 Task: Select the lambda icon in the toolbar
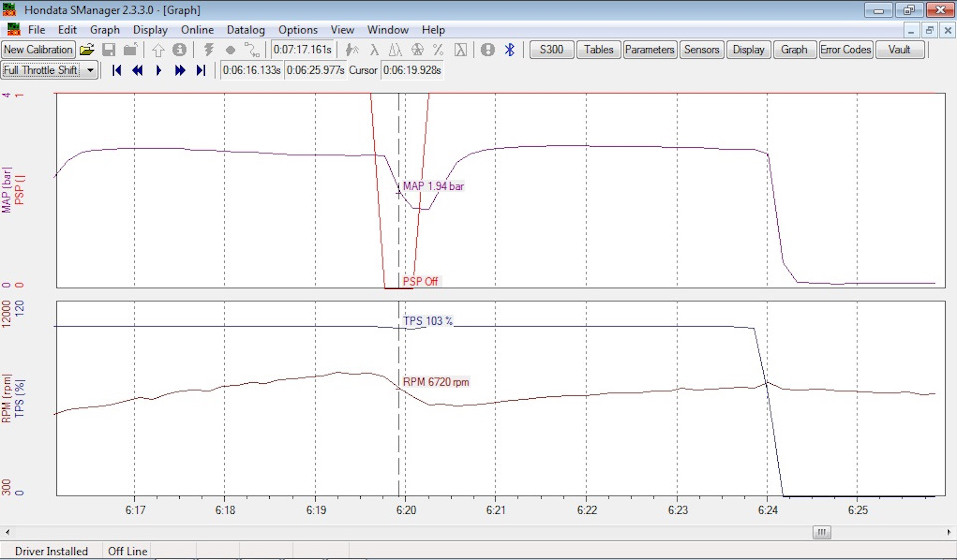pos(374,50)
